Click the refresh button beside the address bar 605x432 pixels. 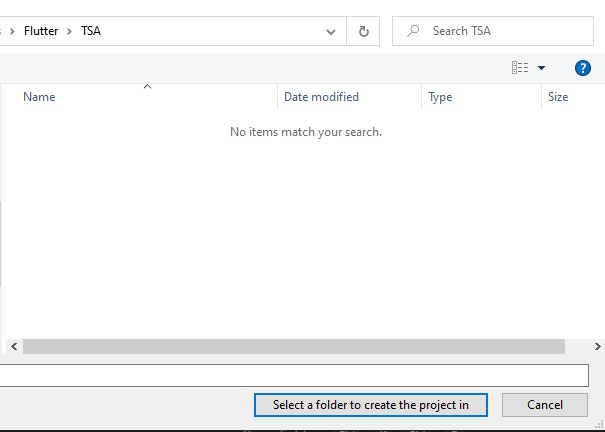(x=363, y=31)
